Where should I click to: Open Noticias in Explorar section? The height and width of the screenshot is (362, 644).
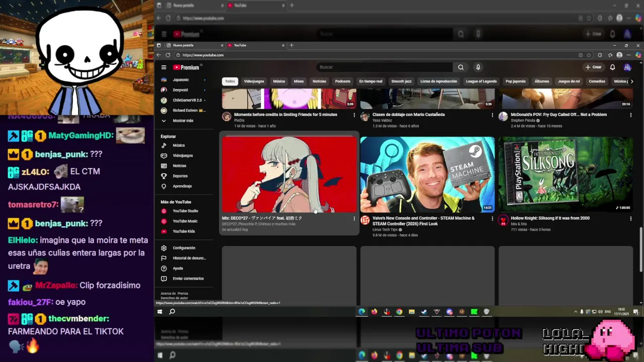tap(184, 165)
